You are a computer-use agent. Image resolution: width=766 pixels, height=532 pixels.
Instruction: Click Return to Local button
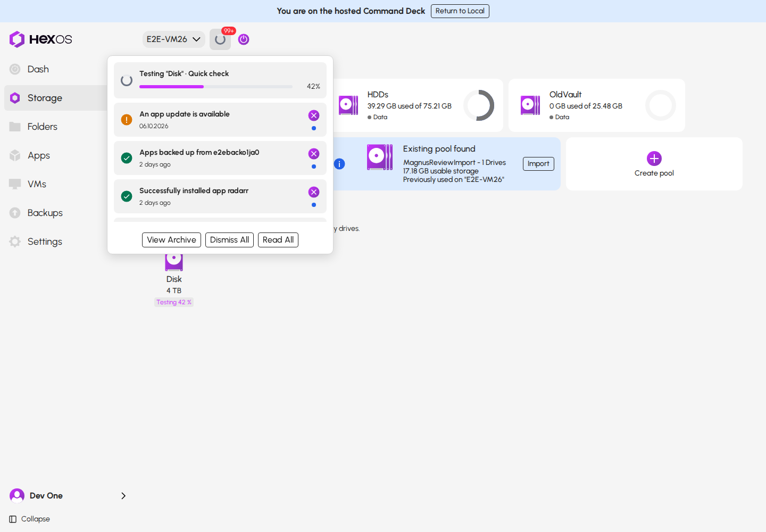pos(460,11)
